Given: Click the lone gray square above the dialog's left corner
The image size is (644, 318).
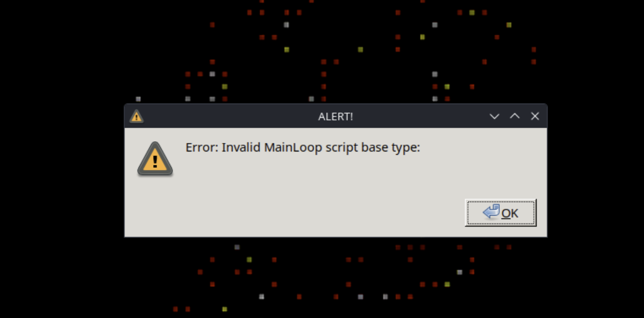Looking at the screenshot, I should point(138,99).
